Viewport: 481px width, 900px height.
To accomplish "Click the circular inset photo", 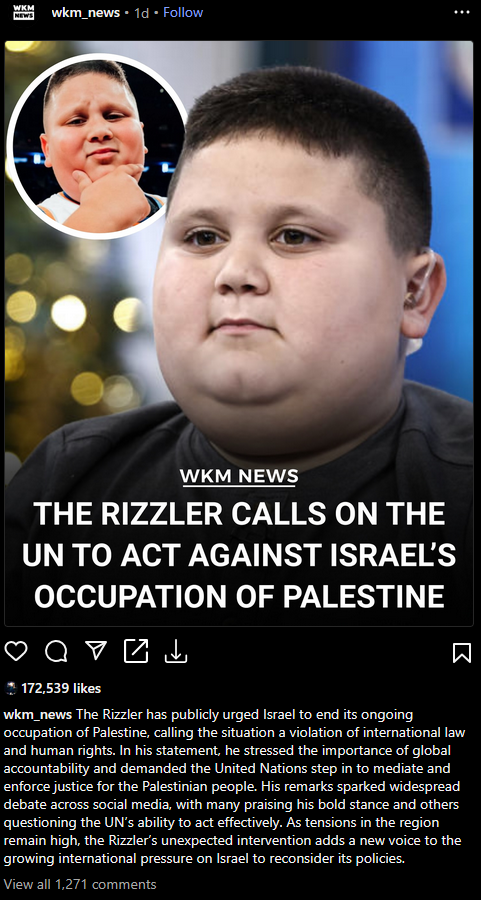I will click(97, 146).
